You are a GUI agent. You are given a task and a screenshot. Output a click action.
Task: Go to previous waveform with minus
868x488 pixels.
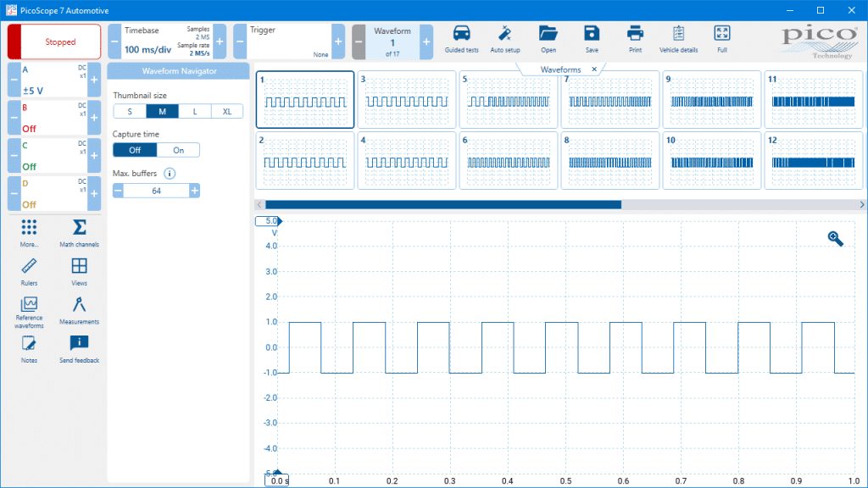point(359,42)
